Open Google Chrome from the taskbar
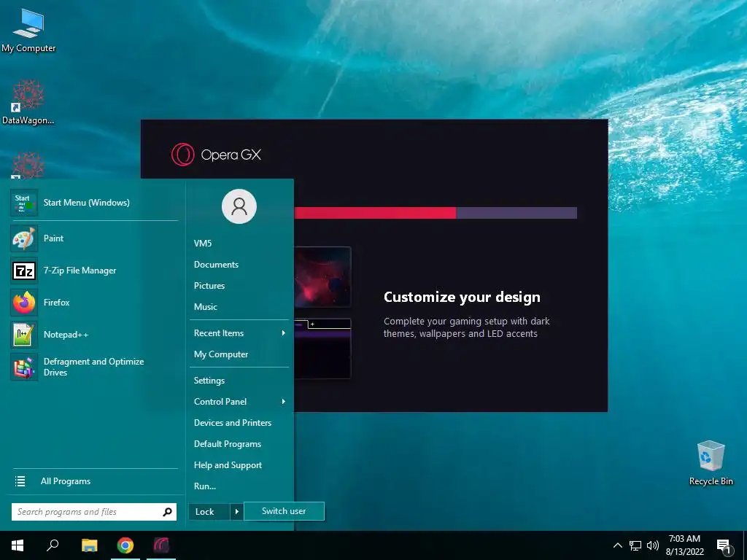Viewport: 747px width, 560px height. click(125, 545)
